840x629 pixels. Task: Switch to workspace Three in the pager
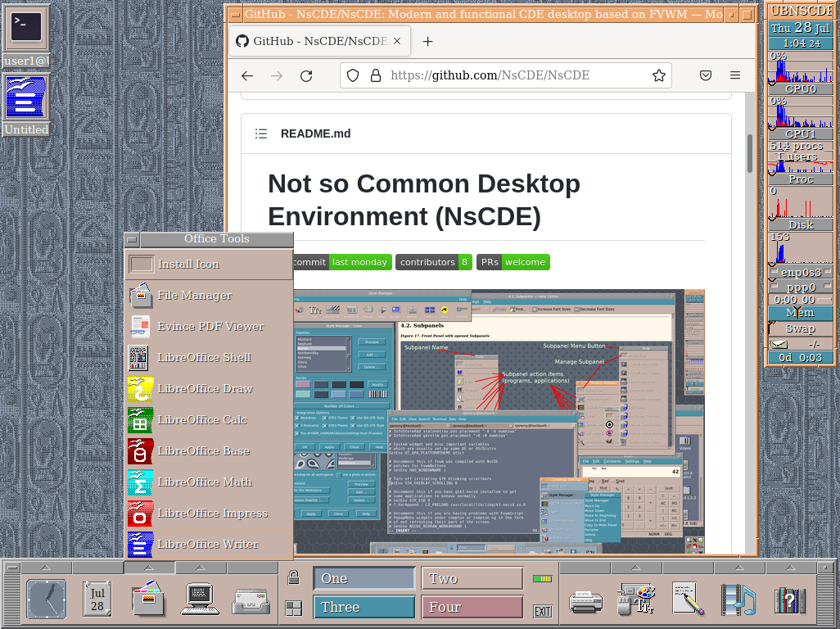pos(364,607)
